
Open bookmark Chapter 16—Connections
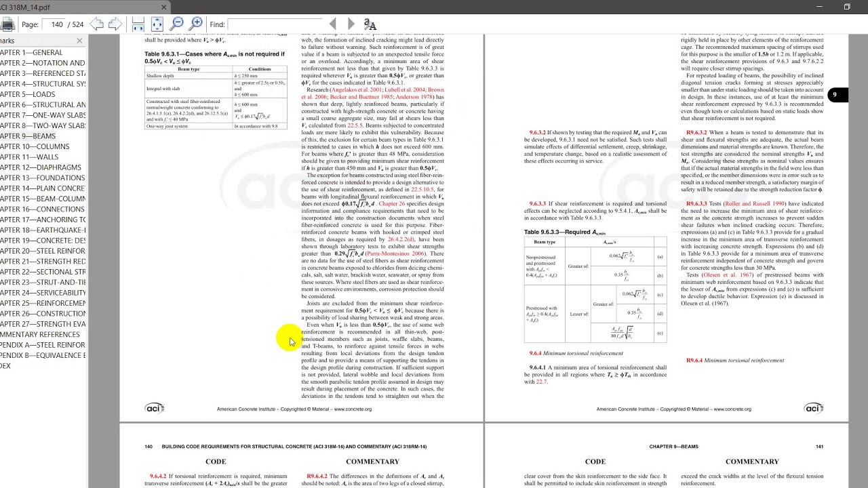[x=43, y=209]
